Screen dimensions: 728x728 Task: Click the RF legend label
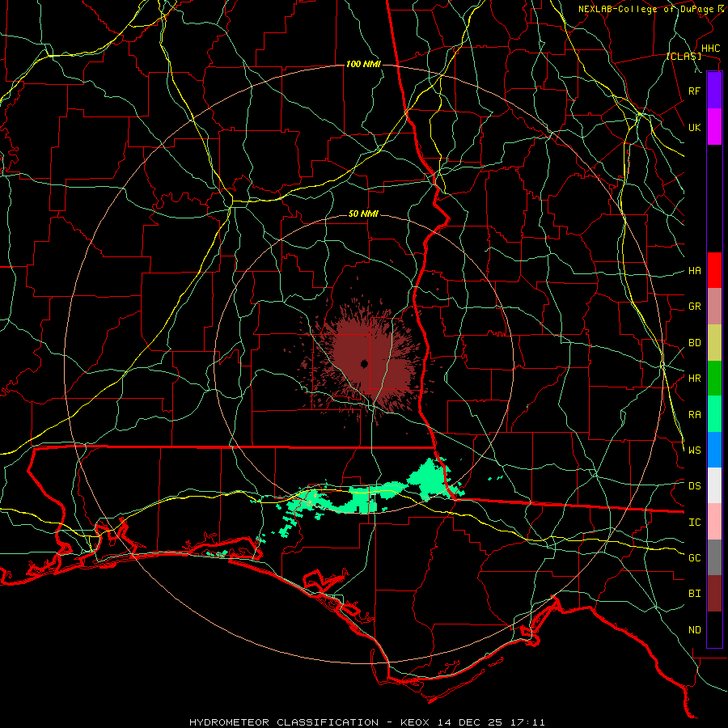click(695, 91)
